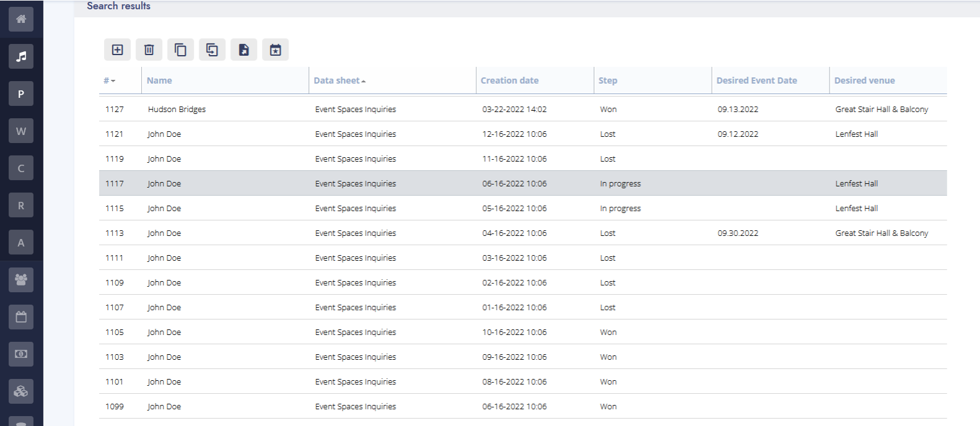Sort by Creation date column header
The image size is (980, 426).
tap(509, 80)
